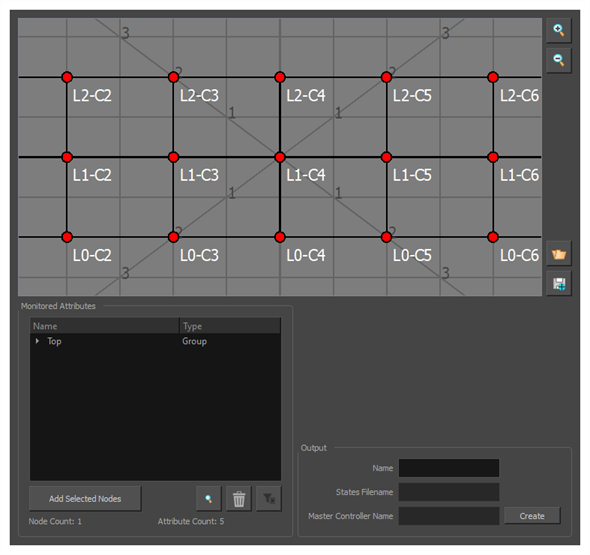Delete selected attribute with the trash icon

click(239, 499)
